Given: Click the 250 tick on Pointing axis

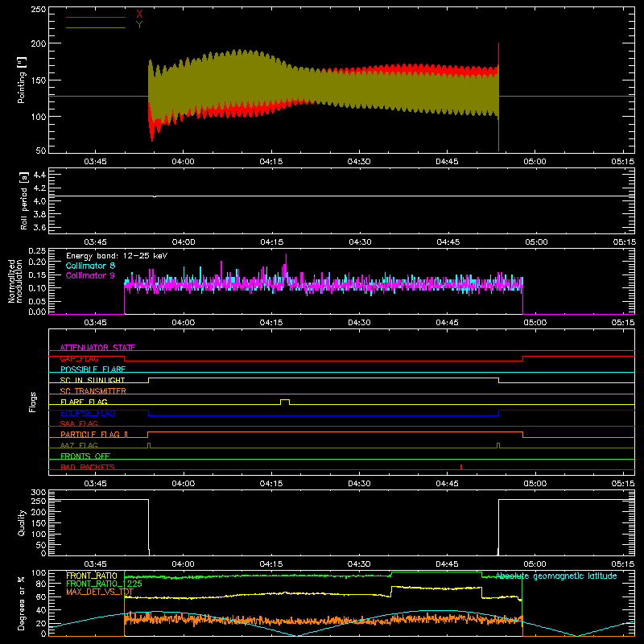Looking at the screenshot, I should 38,10.
